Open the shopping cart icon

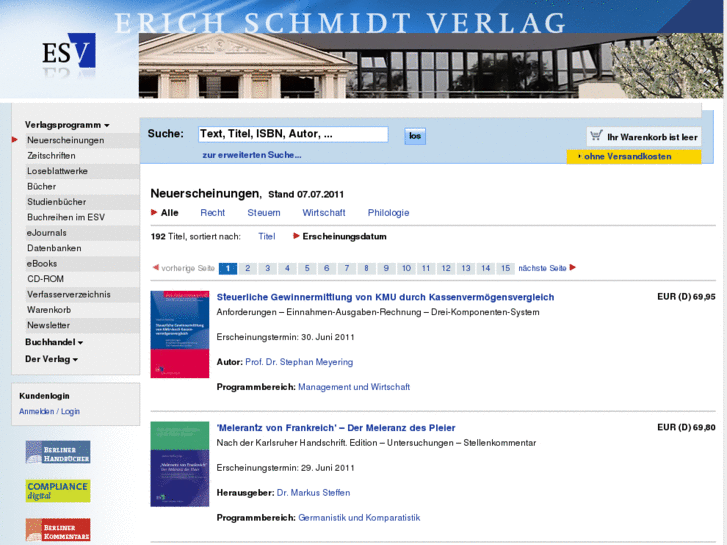596,136
